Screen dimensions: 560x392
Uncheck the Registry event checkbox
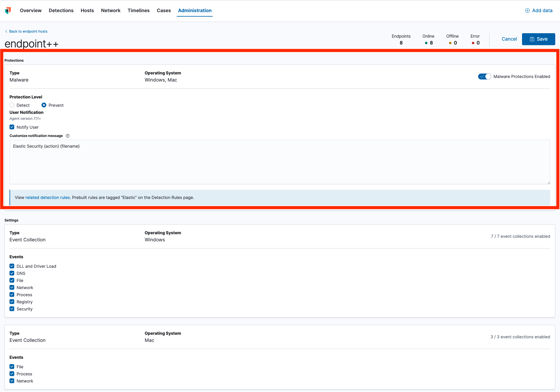pos(12,302)
